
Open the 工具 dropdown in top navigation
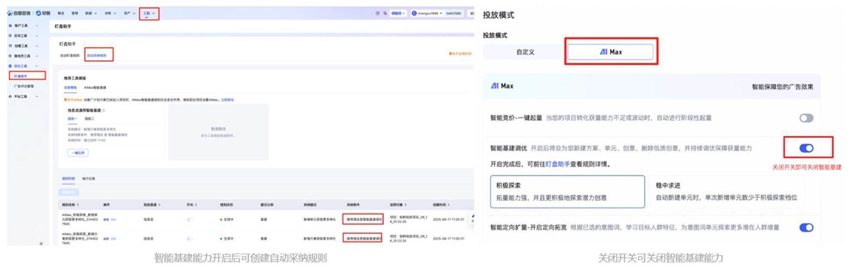149,13
